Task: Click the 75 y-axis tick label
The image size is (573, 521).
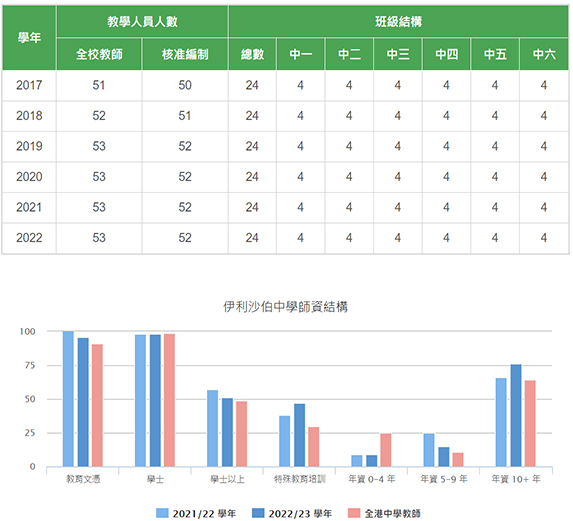Action: [30, 365]
